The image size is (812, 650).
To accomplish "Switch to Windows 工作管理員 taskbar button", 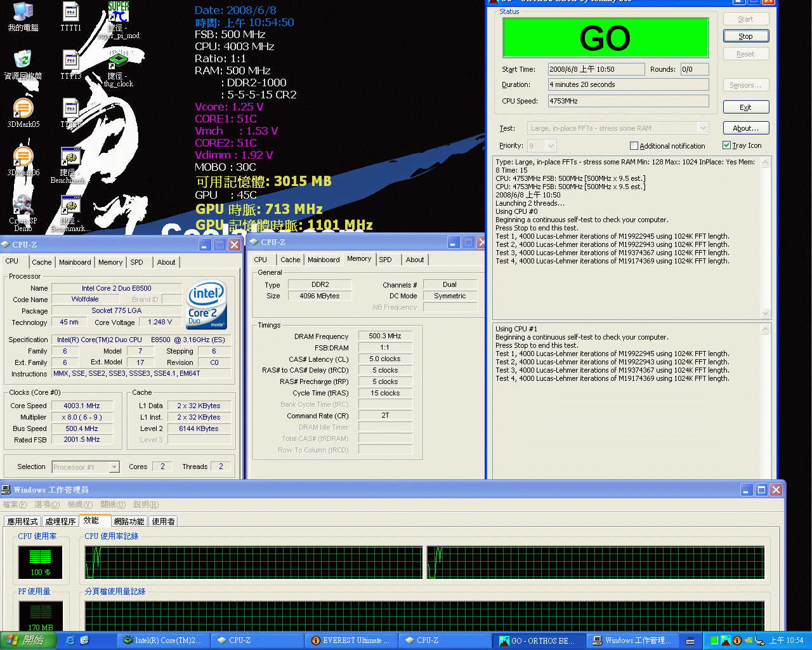I will pyautogui.click(x=633, y=640).
